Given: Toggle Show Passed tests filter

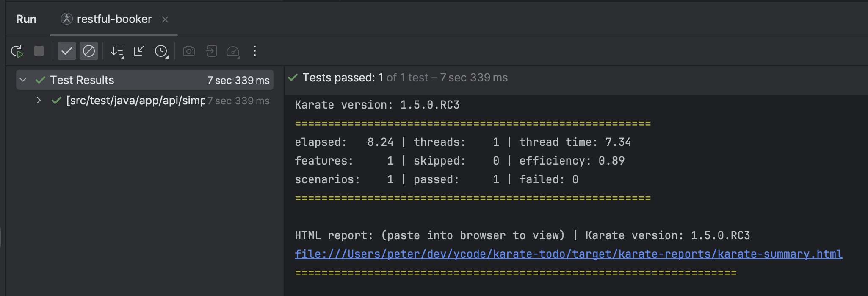Looking at the screenshot, I should pyautogui.click(x=67, y=51).
